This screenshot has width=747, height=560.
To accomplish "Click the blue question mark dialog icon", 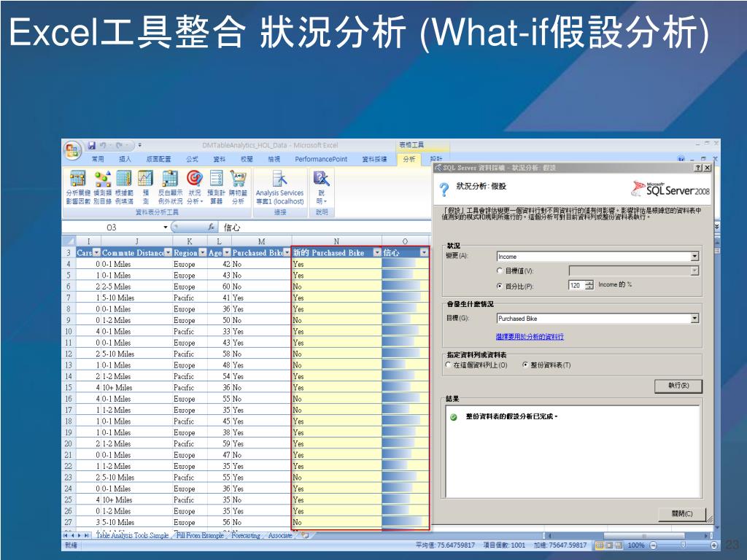I will click(x=444, y=190).
